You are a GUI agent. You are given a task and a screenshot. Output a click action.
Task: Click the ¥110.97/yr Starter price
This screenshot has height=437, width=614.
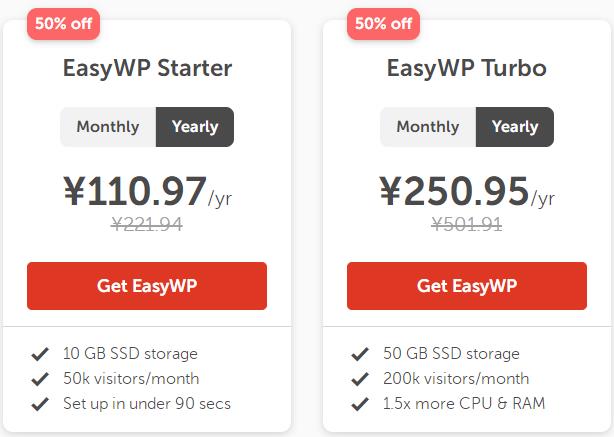[x=147, y=191]
